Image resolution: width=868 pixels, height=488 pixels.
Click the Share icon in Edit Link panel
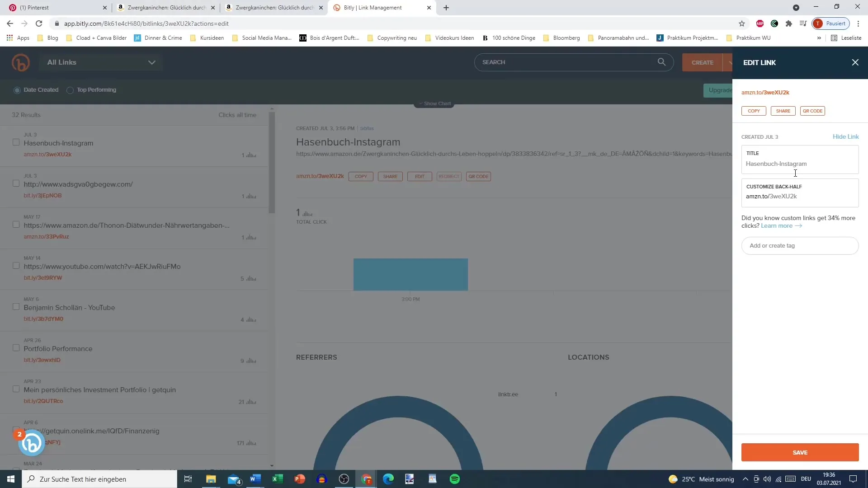click(x=783, y=111)
